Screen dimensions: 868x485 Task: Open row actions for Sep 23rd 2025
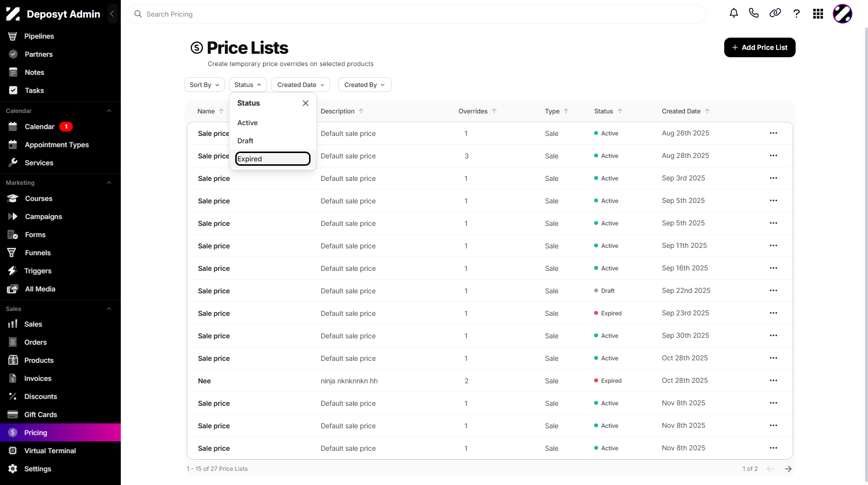tap(773, 313)
